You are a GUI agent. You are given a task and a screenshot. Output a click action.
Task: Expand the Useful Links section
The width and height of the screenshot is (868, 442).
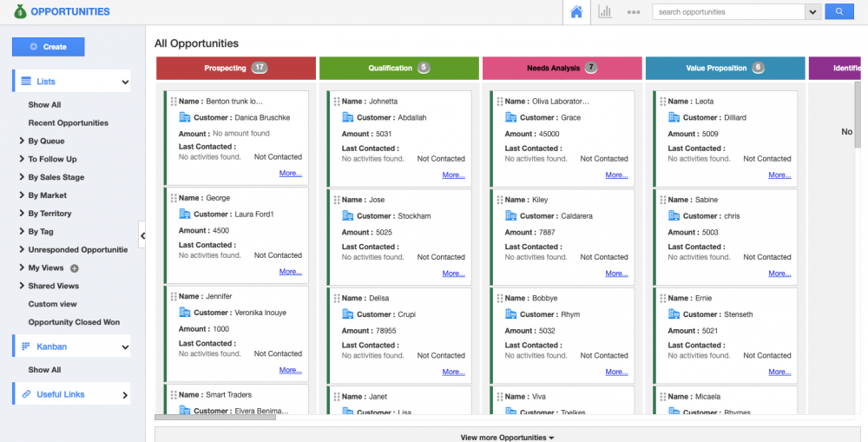125,395
